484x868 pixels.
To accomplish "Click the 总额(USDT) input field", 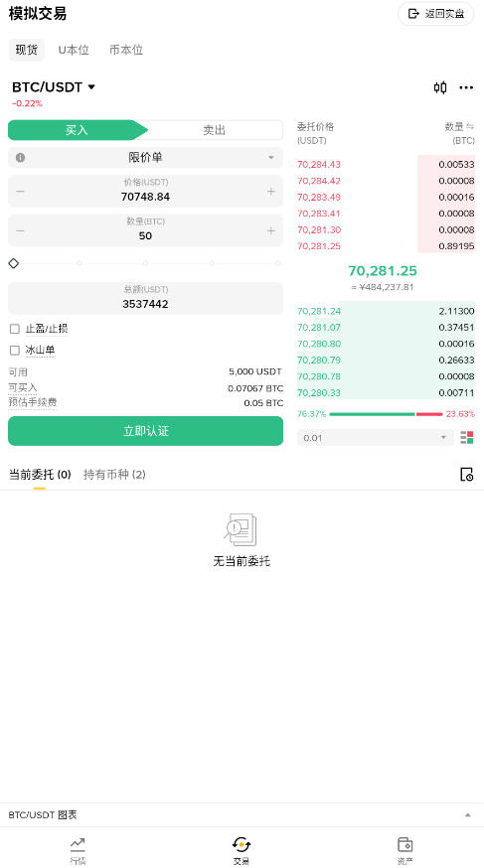I will [x=146, y=298].
